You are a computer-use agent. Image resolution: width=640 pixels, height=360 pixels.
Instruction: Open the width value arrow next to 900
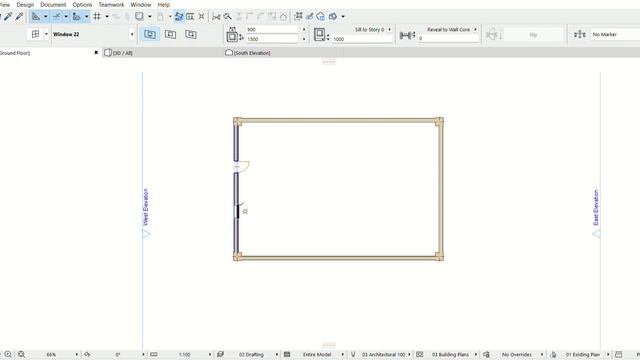tap(304, 30)
